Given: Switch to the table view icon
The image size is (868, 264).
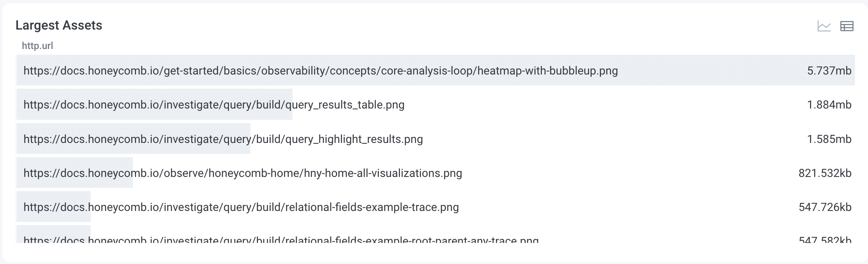Looking at the screenshot, I should tap(847, 26).
